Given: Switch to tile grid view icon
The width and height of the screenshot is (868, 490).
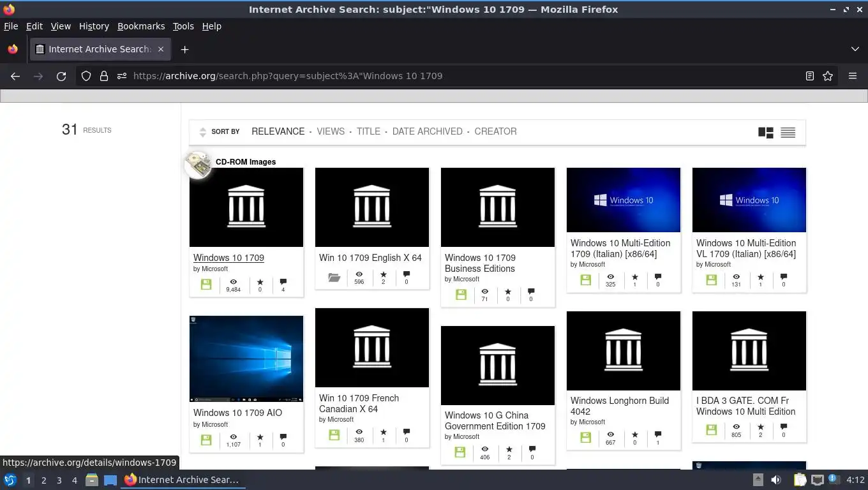Looking at the screenshot, I should (x=766, y=132).
